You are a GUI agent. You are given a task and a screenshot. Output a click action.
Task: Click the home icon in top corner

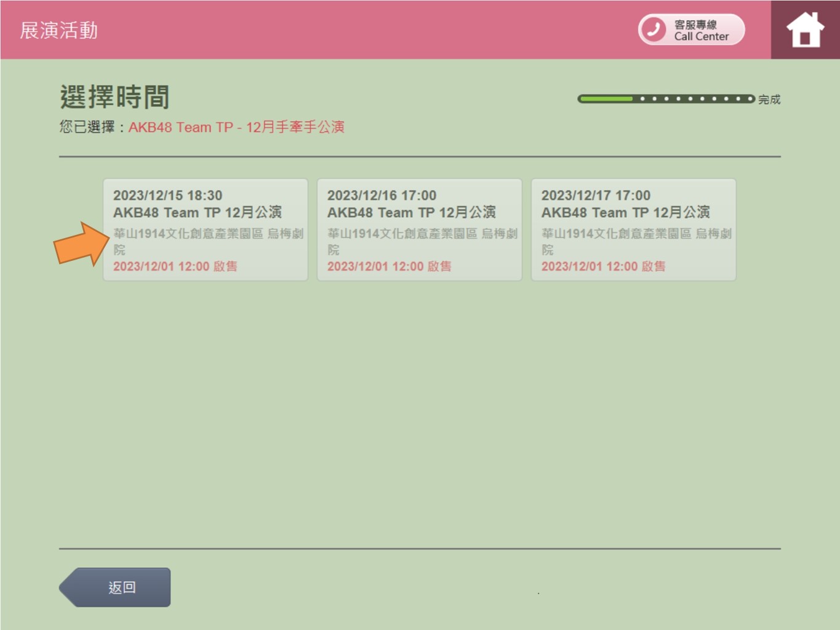coord(805,30)
